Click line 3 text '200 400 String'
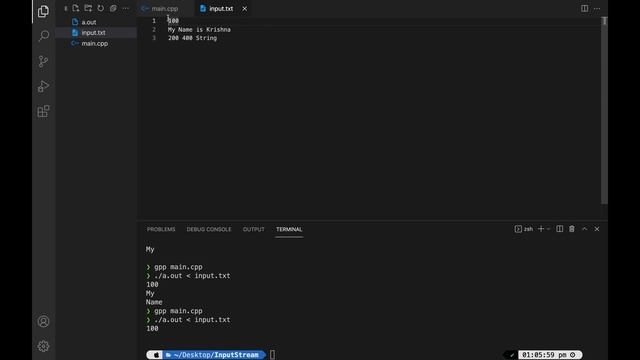 (192, 38)
